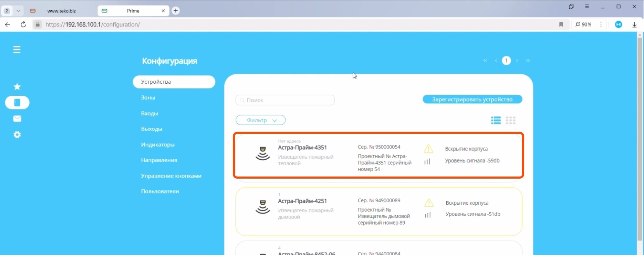Click lock icon in address bar
Screen dimensions: 644x255
tap(38, 24)
